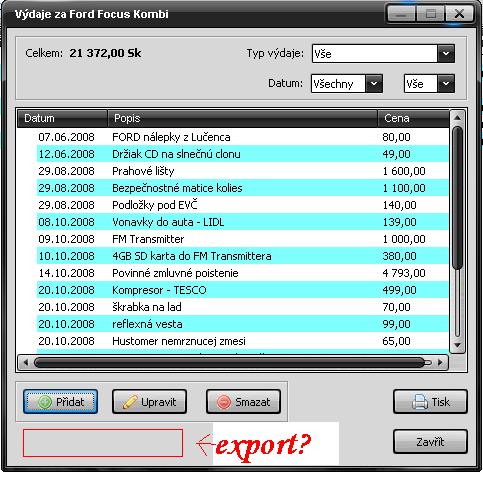The width and height of the screenshot is (483, 479).
Task: Click the vertical scrollbar up arrow
Action: point(458,118)
